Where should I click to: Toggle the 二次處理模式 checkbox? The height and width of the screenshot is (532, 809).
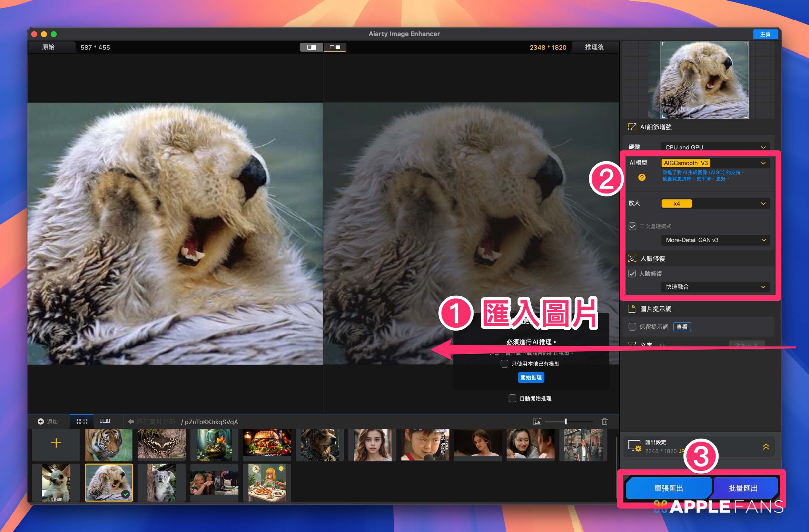[x=632, y=227]
